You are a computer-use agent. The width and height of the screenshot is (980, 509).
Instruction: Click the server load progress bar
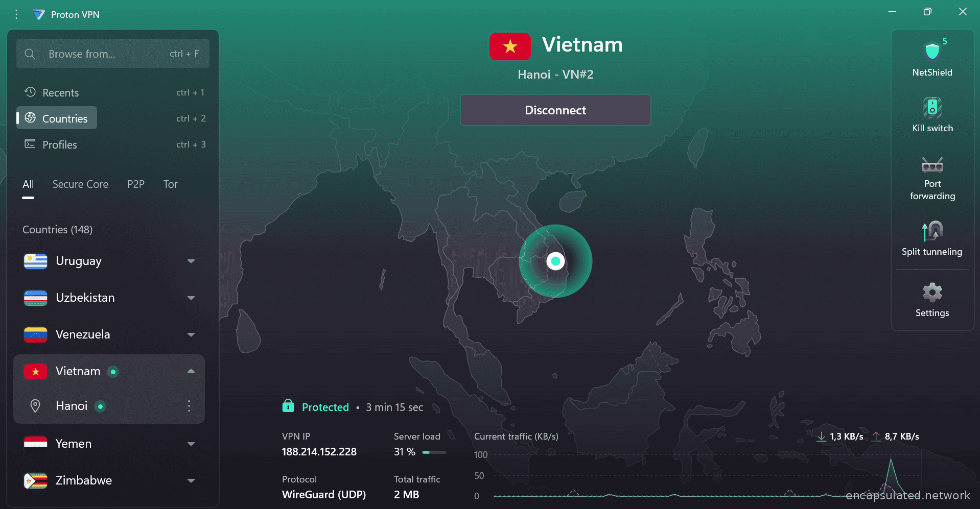(434, 452)
